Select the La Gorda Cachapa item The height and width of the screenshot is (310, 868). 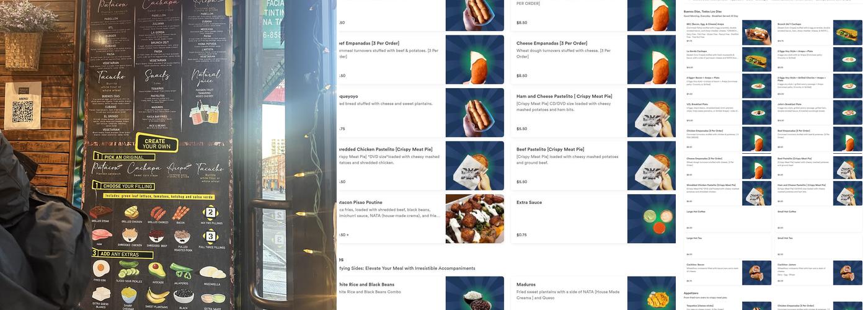pyautogui.click(x=727, y=59)
